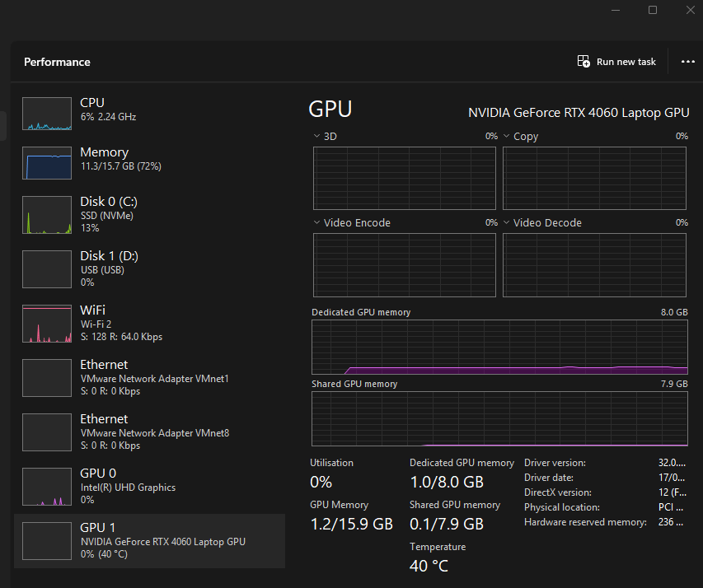
Task: Select the CPU usage thumbnail graph
Action: coord(47,114)
